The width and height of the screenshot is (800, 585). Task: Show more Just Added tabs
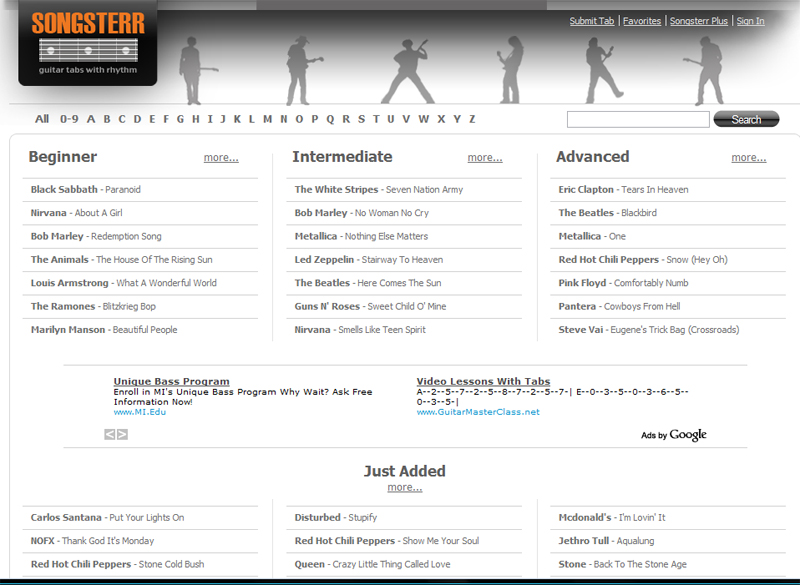click(405, 487)
